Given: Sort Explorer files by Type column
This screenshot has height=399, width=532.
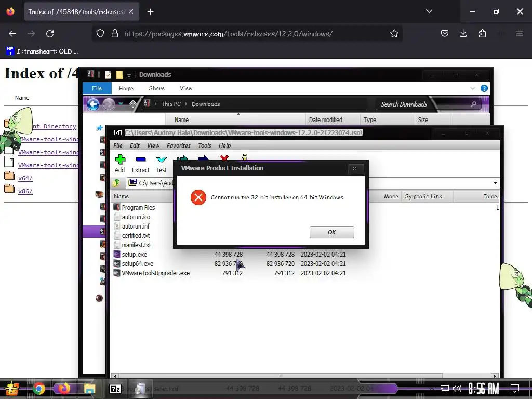Looking at the screenshot, I should (x=370, y=120).
